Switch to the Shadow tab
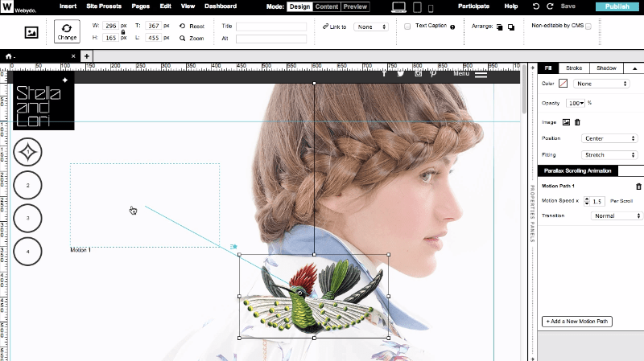This screenshot has width=644, height=361. pos(606,68)
